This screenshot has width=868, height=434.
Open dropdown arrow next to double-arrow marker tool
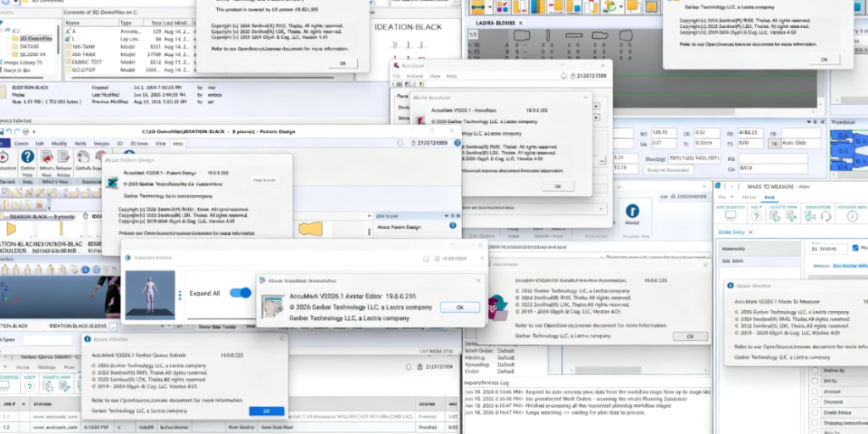(489, 8)
